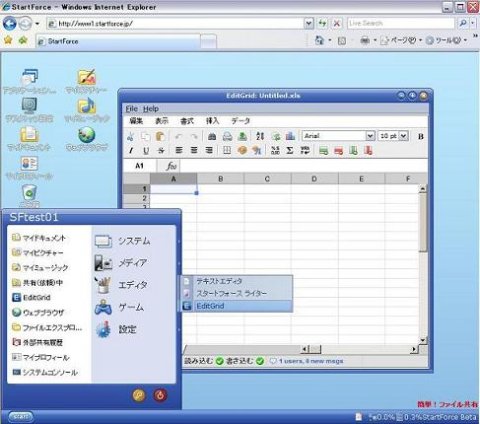This screenshot has height=424, width=480.
Task: Click the IE address bar
Action: pyautogui.click(x=175, y=23)
